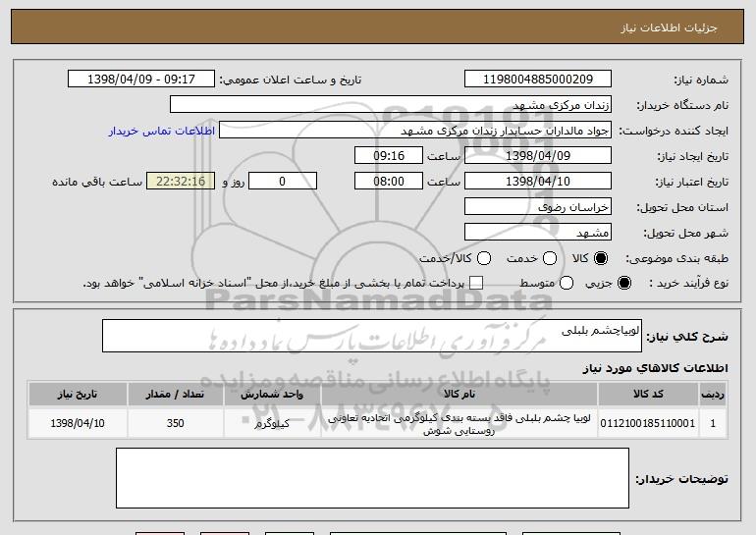The image size is (756, 535).
Task: Click the جزئیات اطلاعات نیاز header title
Action: pyautogui.click(x=669, y=27)
